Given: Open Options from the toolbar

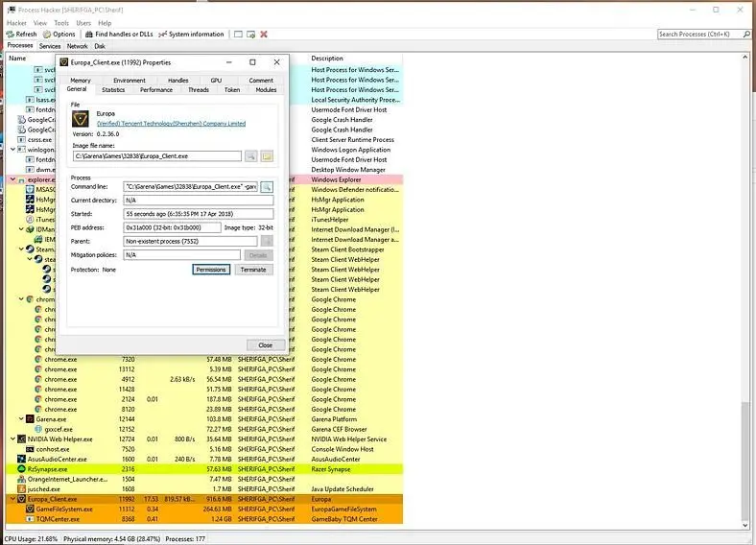Looking at the screenshot, I should click(x=59, y=35).
